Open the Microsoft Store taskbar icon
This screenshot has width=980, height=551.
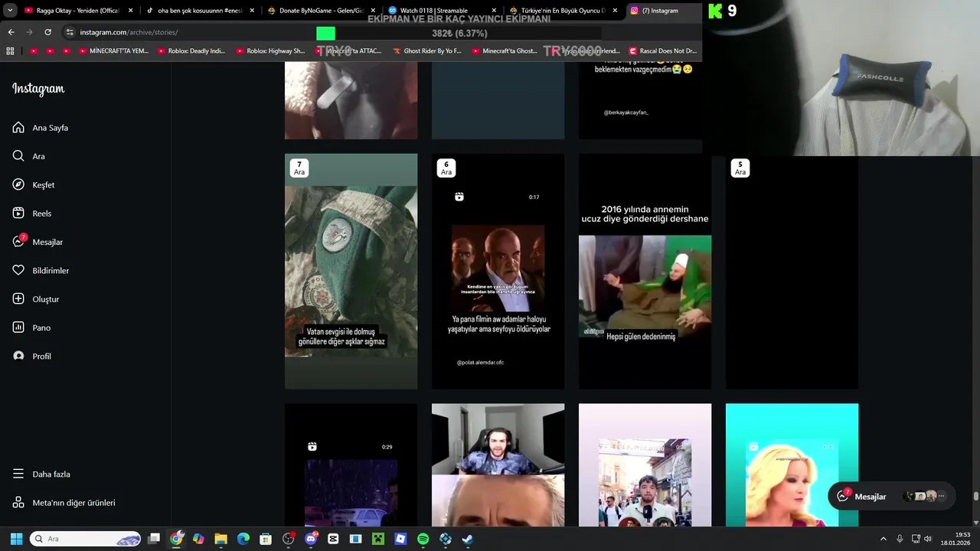[x=266, y=539]
